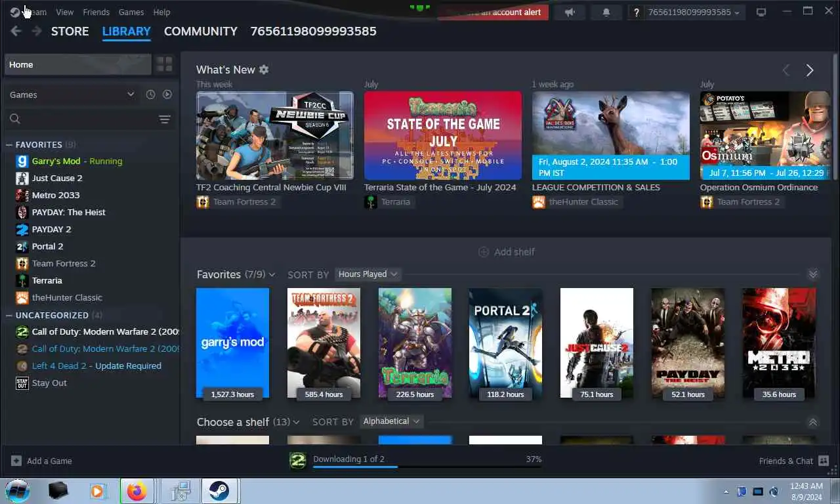The height and width of the screenshot is (504, 840).
Task: Open the advanced filter settings icon
Action: click(x=165, y=119)
